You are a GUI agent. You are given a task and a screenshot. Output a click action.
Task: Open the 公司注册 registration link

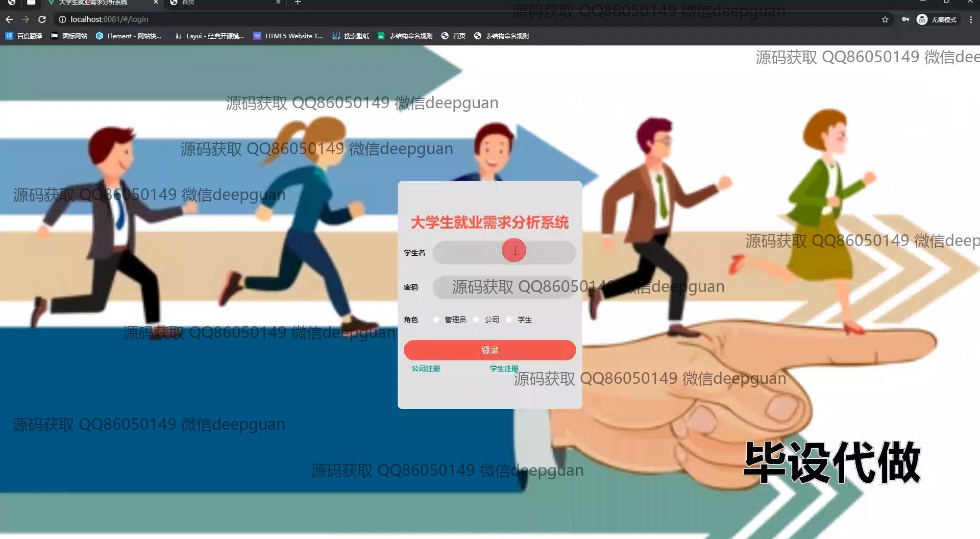pos(426,369)
